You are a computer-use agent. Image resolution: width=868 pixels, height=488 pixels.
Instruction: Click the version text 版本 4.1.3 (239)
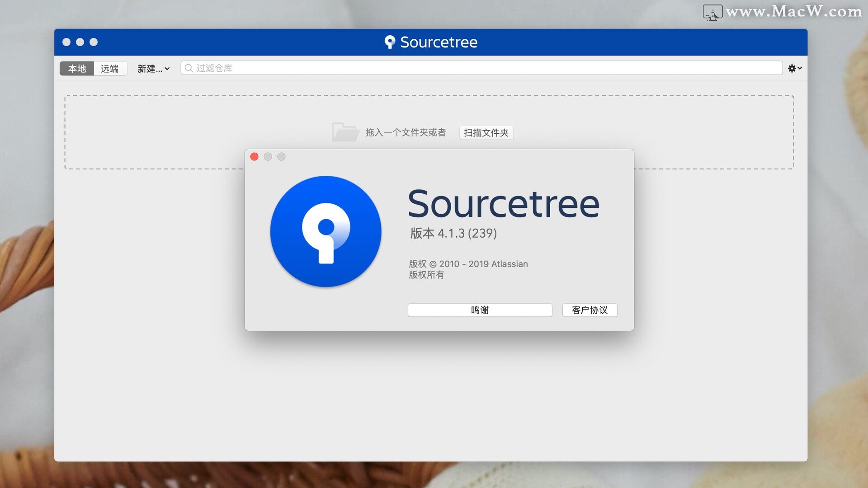453,233
